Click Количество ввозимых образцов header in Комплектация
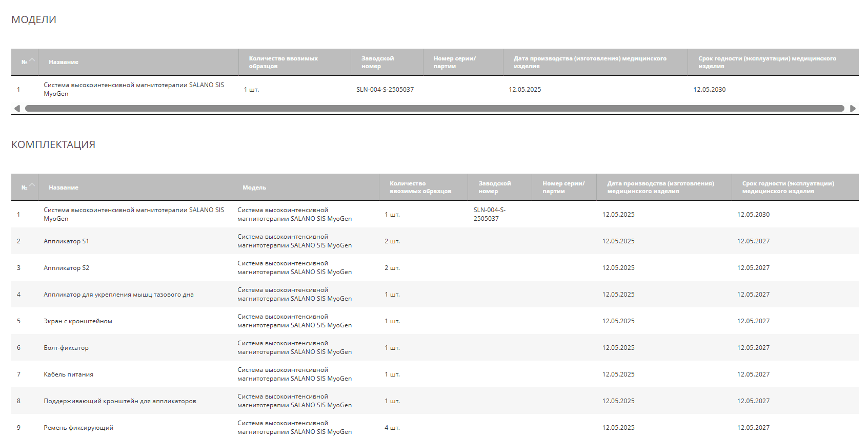 click(420, 187)
